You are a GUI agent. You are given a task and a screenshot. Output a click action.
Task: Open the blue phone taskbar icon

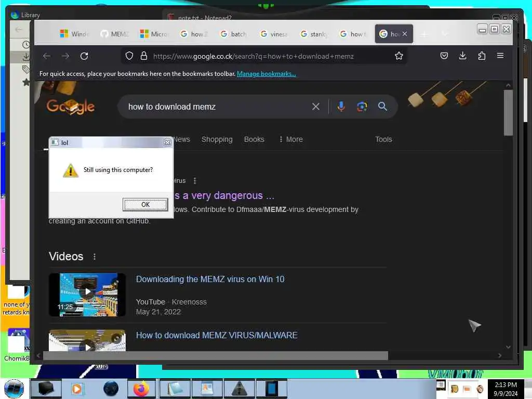271,389
